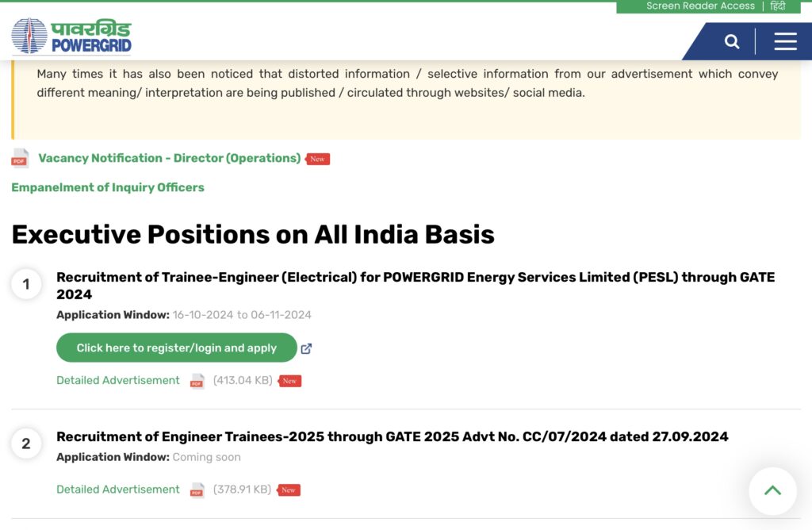Click the application window dates 16-10-2024 to 06-11-2024

(x=242, y=315)
